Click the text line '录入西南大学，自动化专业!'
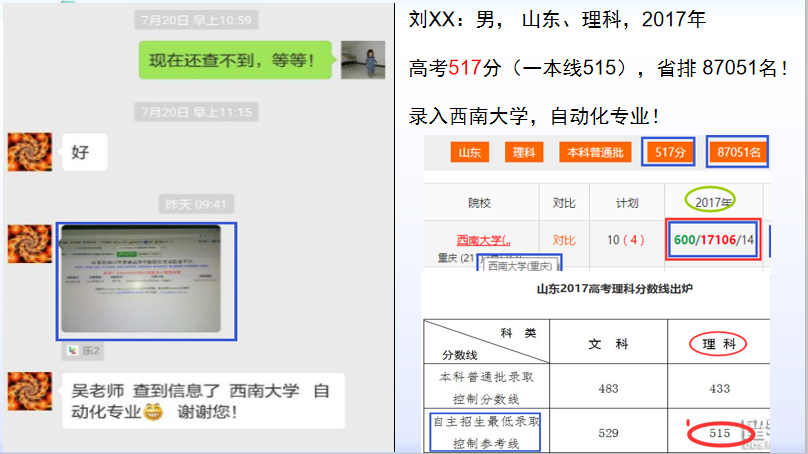Viewport: 808px width, 454px height. 533,116
